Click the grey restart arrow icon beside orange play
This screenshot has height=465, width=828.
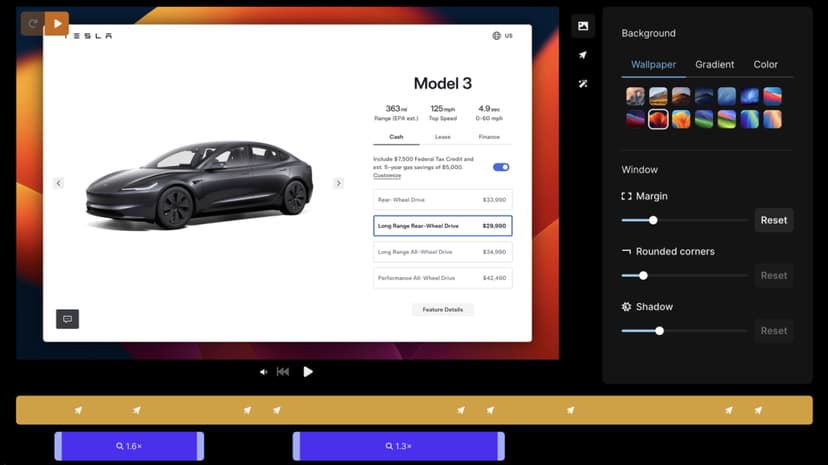pyautogui.click(x=33, y=23)
